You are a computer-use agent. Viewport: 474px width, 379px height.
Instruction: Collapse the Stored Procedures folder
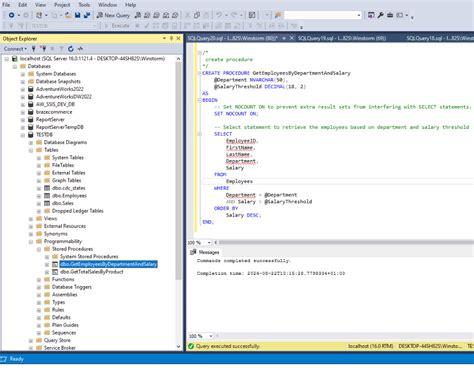click(x=39, y=249)
